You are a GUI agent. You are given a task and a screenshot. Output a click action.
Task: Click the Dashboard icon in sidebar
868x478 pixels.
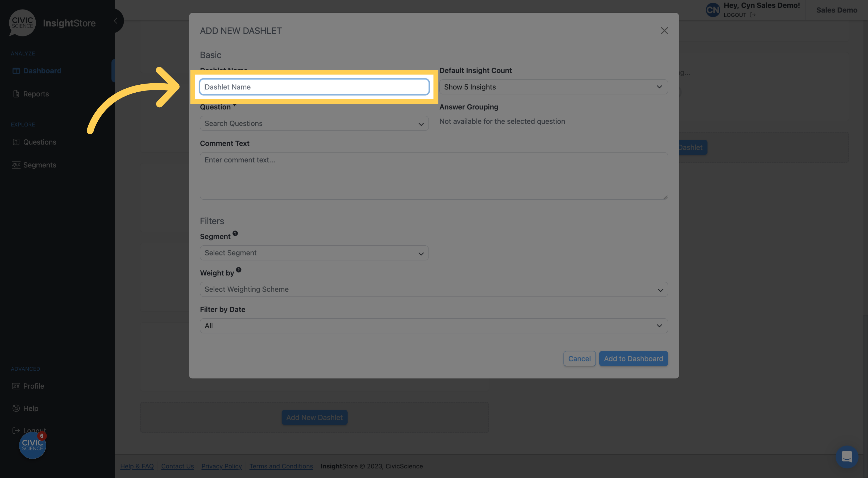click(x=16, y=70)
